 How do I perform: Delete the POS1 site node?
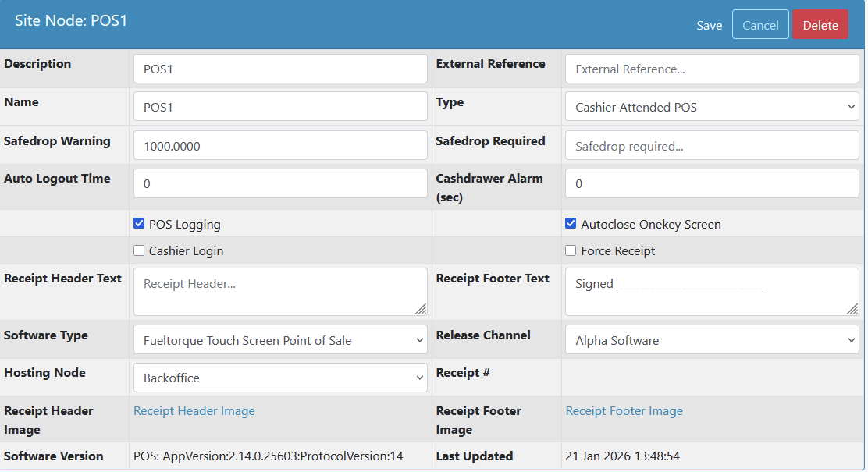click(x=820, y=25)
